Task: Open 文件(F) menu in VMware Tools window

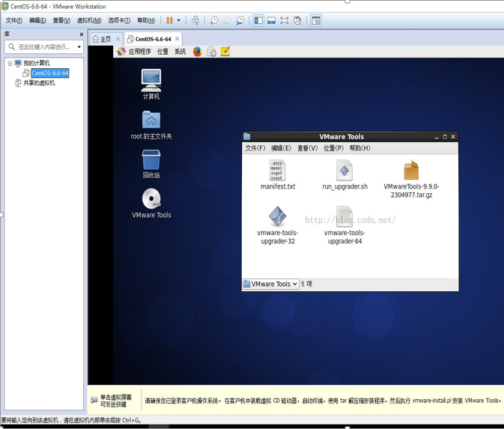Action: 255,148
